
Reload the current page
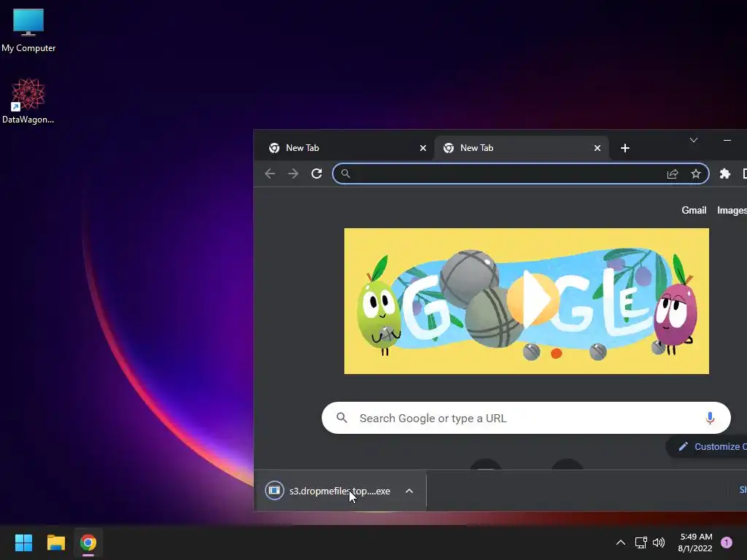[x=317, y=174]
